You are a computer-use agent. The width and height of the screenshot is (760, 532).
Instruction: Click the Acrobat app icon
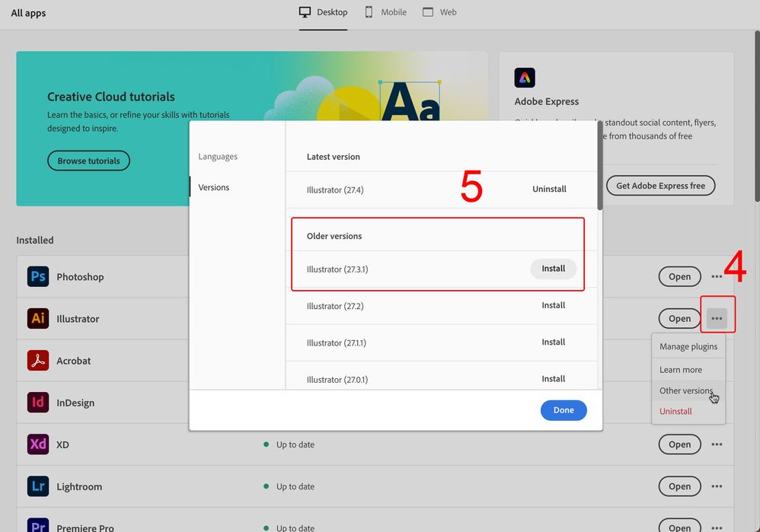(x=38, y=361)
